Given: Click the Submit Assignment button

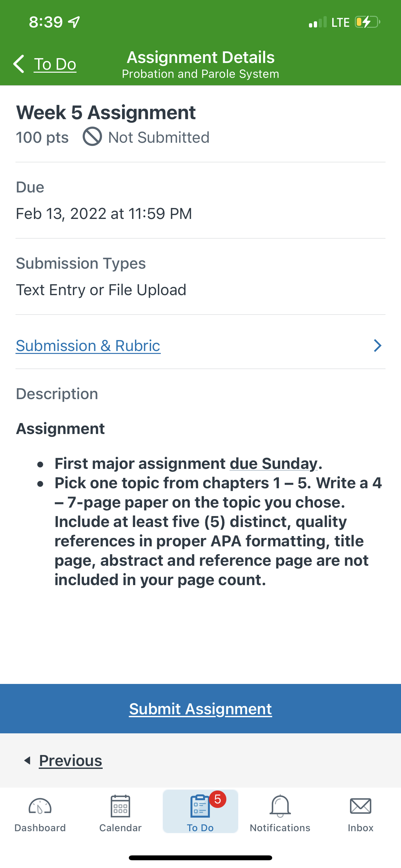Looking at the screenshot, I should coord(200,708).
